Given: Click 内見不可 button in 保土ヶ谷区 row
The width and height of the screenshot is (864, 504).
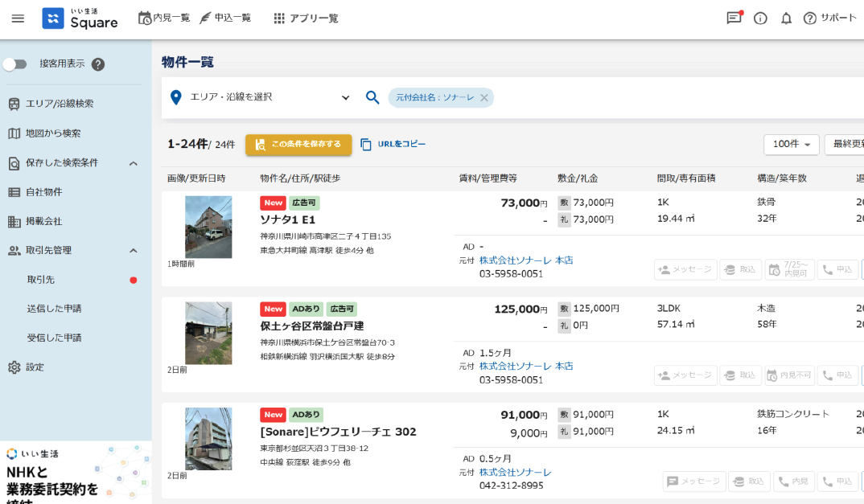Looking at the screenshot, I should click(x=790, y=375).
